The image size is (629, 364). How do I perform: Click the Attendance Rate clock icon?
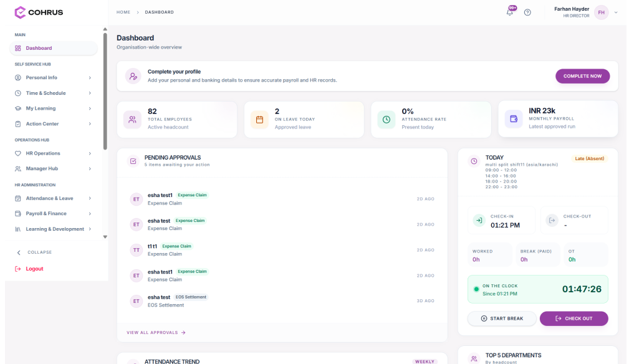pos(387,120)
